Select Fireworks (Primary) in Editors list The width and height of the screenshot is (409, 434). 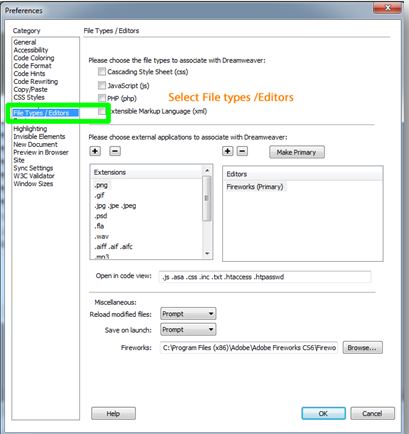(255, 187)
